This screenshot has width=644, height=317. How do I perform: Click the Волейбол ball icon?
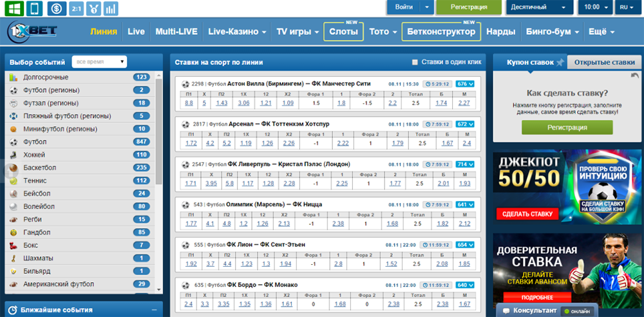click(14, 207)
